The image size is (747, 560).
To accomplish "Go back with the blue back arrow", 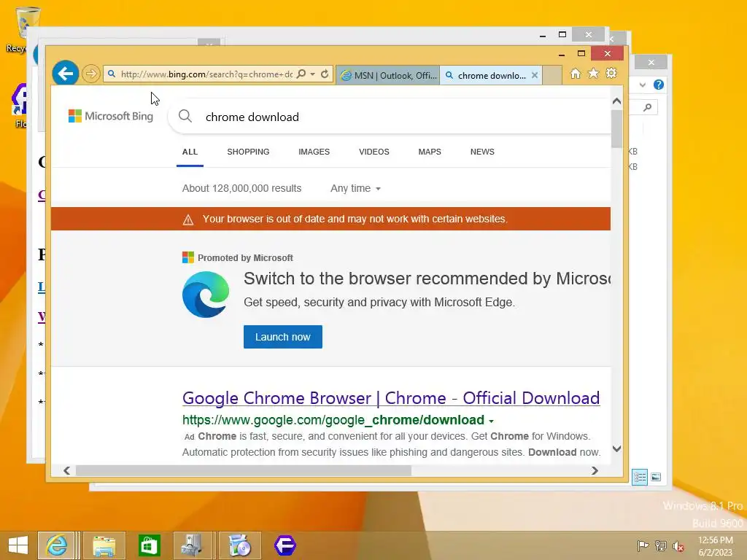I will pyautogui.click(x=65, y=74).
